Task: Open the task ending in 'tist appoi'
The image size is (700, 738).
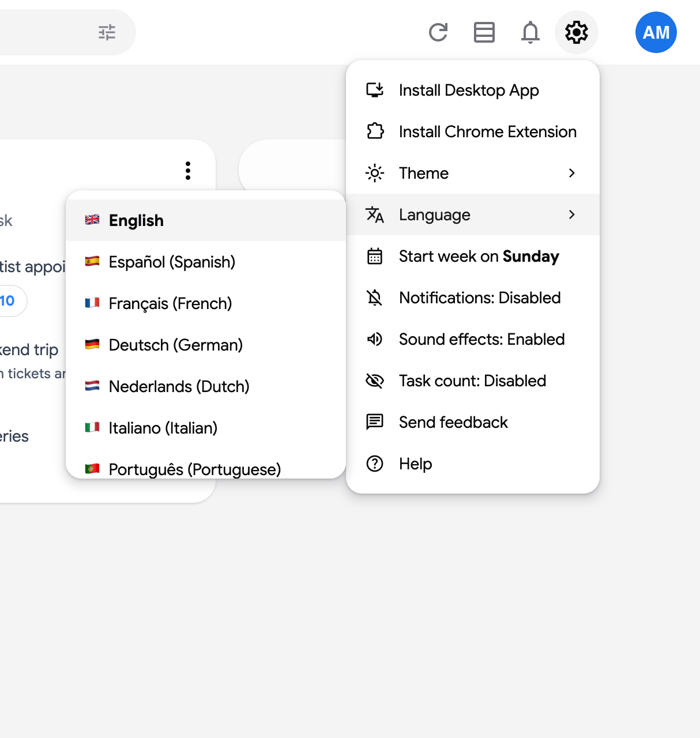Action: pyautogui.click(x=33, y=267)
